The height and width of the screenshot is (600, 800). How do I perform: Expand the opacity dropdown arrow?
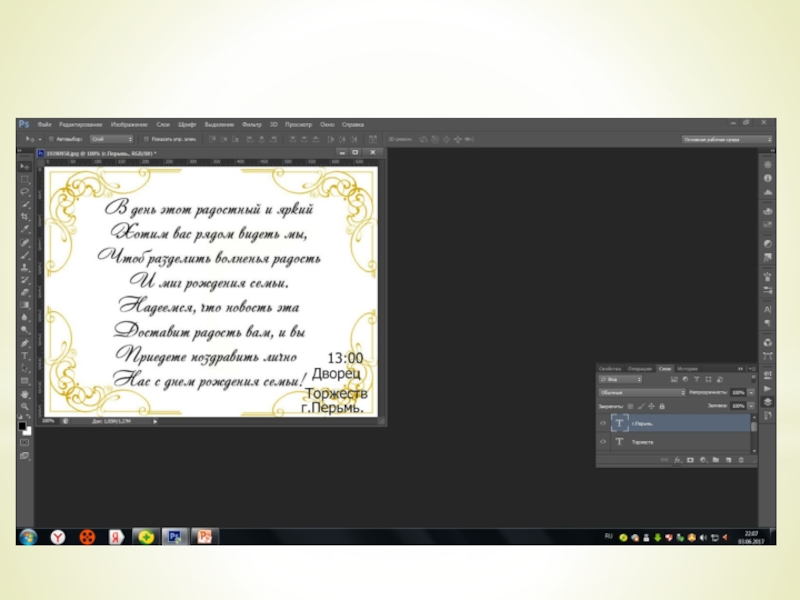click(x=751, y=393)
